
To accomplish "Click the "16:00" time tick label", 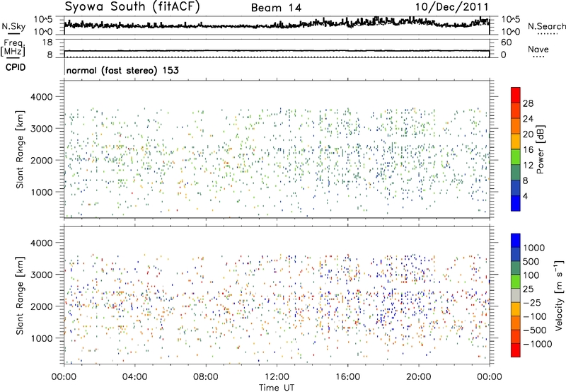I will click(347, 377).
